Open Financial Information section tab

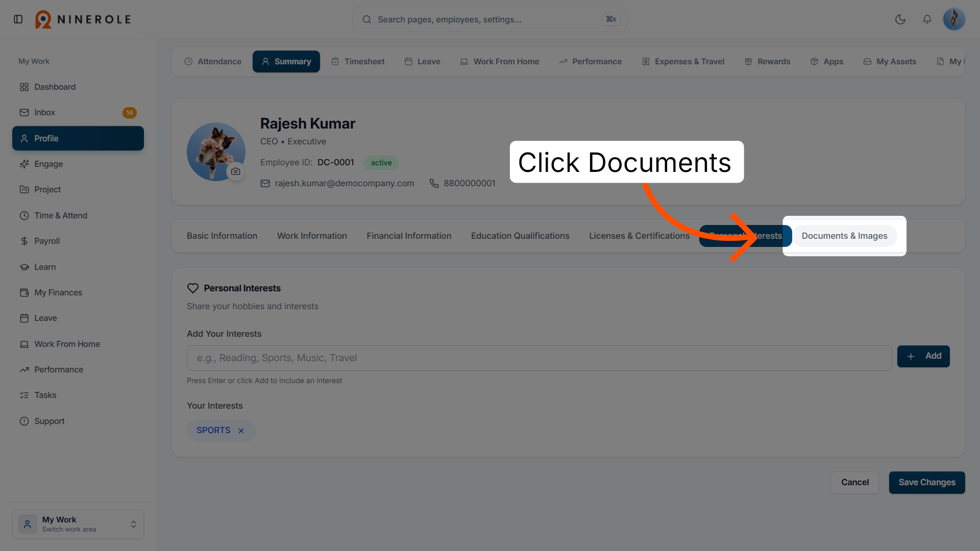click(x=409, y=236)
